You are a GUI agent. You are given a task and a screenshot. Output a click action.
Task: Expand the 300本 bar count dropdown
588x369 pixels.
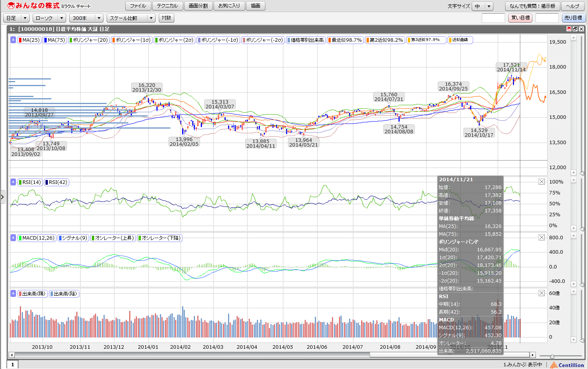pos(86,18)
